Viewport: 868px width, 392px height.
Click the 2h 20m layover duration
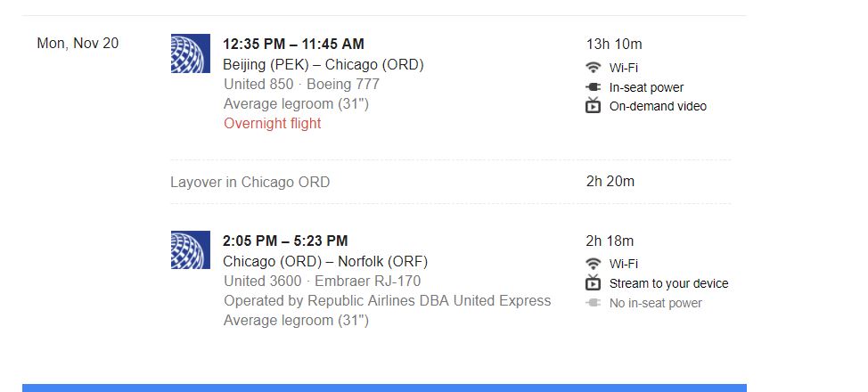[610, 181]
